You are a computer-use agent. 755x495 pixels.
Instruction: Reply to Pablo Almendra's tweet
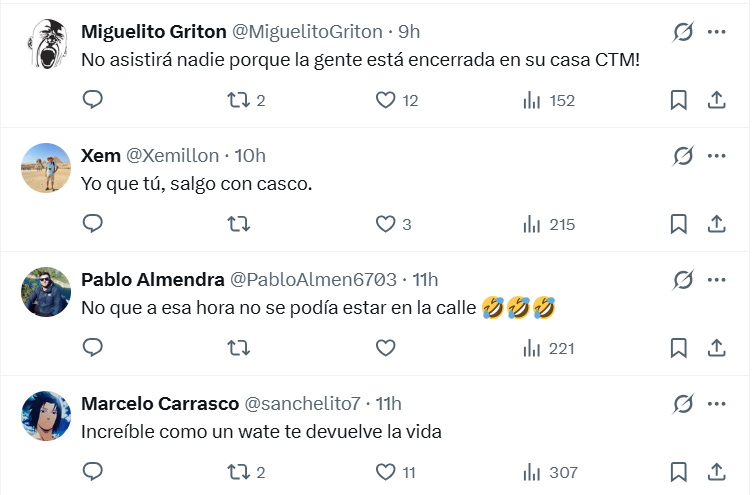click(x=93, y=348)
